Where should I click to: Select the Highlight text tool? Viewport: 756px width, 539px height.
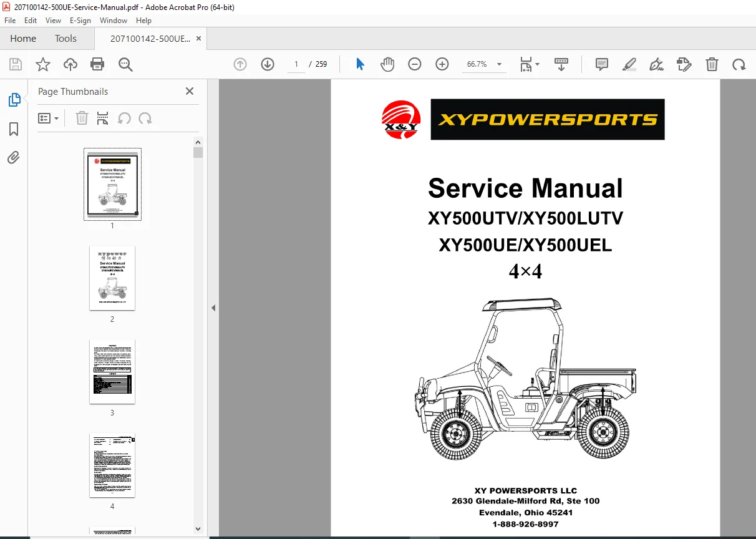pos(629,64)
